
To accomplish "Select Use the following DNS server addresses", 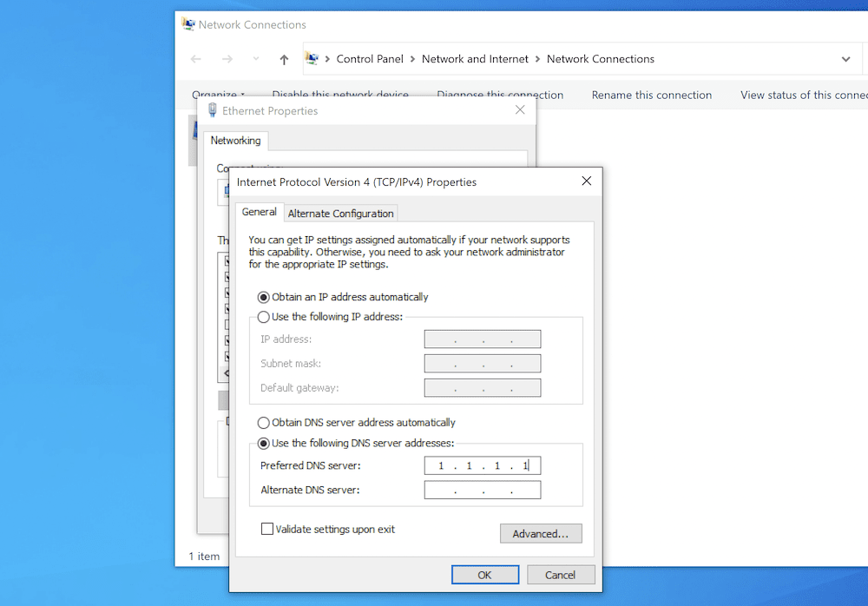I will [x=356, y=443].
